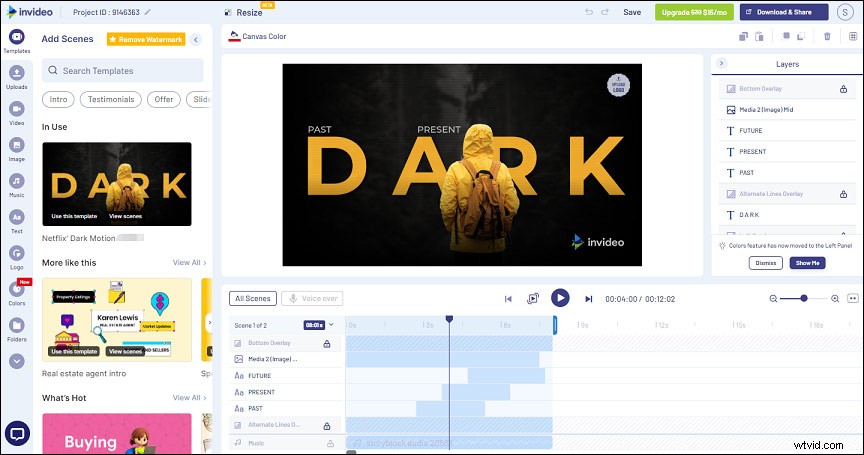This screenshot has width=864, height=455.
Task: Open the chat support bubble
Action: point(17,433)
